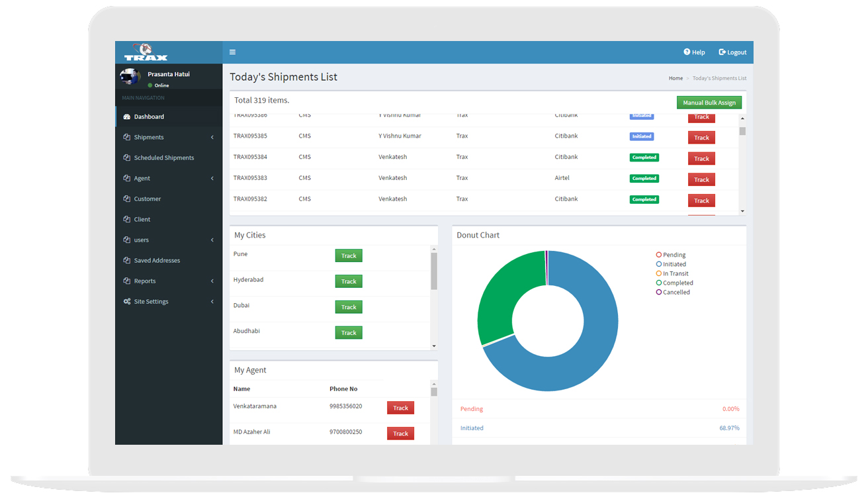
Task: Click the Customer sidebar icon
Action: 127,199
